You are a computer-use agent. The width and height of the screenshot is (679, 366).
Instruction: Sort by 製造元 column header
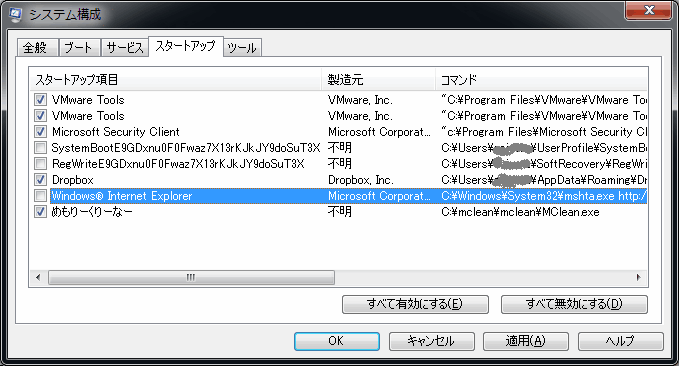click(378, 80)
